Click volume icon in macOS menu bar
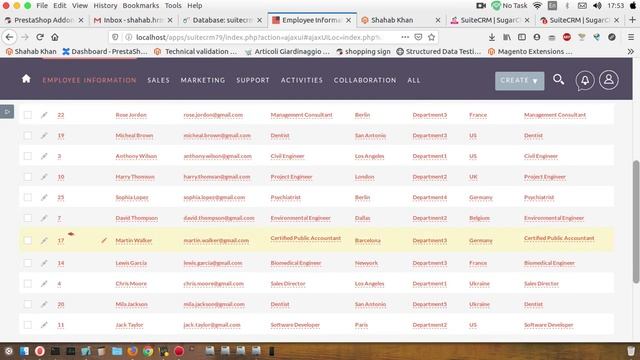640x360 pixels. [597, 6]
